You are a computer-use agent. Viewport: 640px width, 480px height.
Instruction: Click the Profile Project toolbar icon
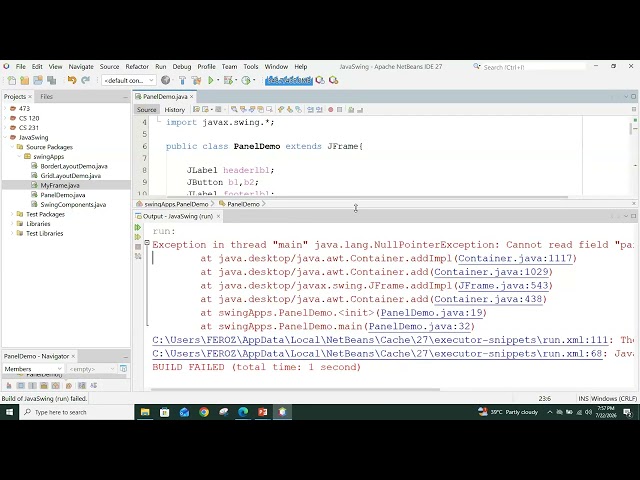pyautogui.click(x=246, y=80)
